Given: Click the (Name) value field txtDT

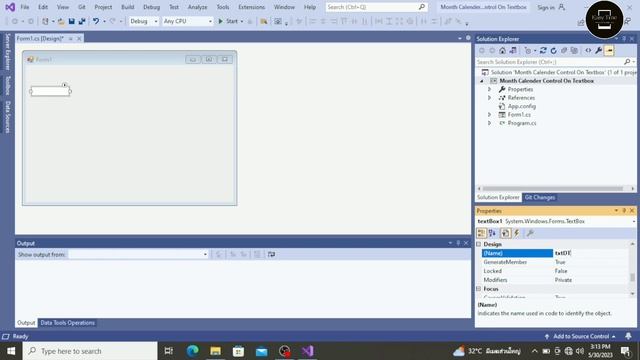Looking at the screenshot, I should (x=591, y=253).
